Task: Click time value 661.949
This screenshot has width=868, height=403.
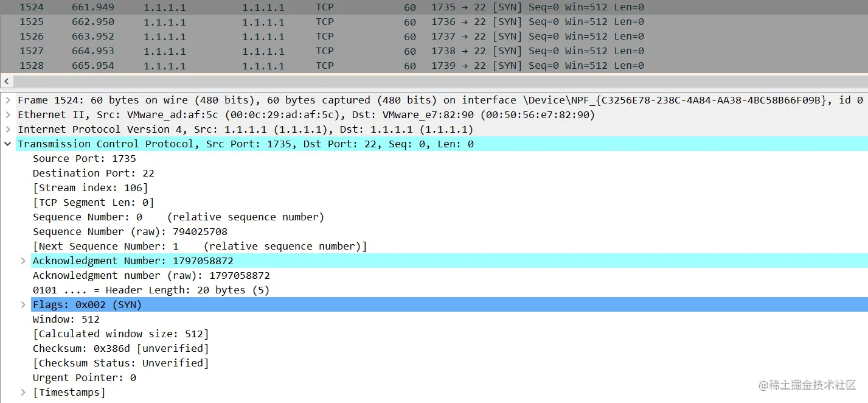Action: 93,7
